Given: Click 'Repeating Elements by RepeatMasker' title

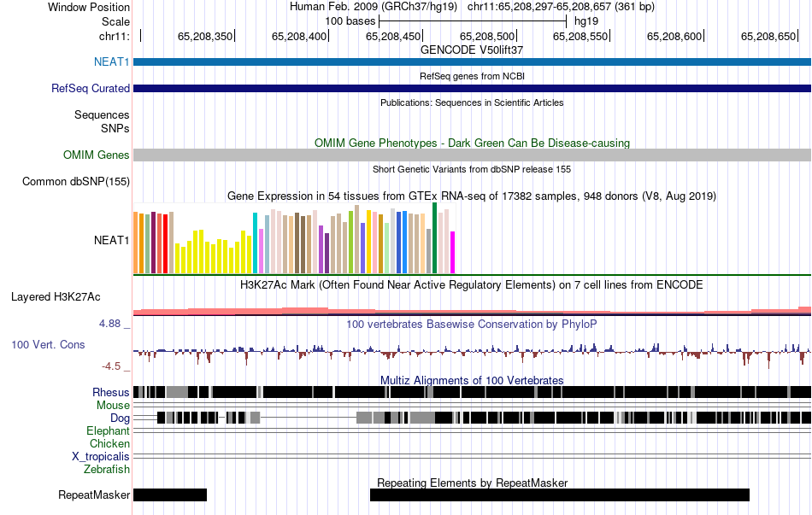Looking at the screenshot, I should 473,483.
